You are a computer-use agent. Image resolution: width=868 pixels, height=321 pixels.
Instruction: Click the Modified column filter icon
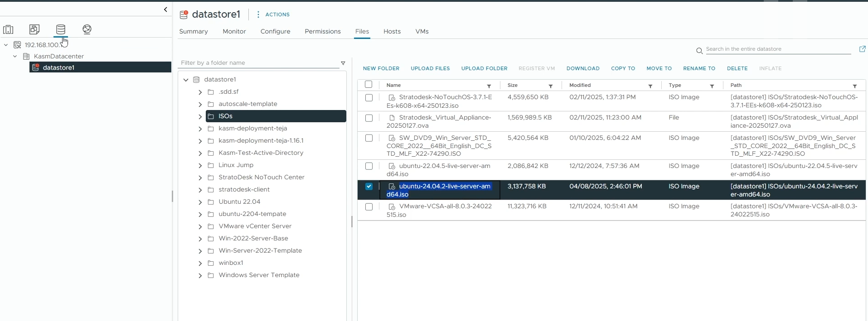650,86
